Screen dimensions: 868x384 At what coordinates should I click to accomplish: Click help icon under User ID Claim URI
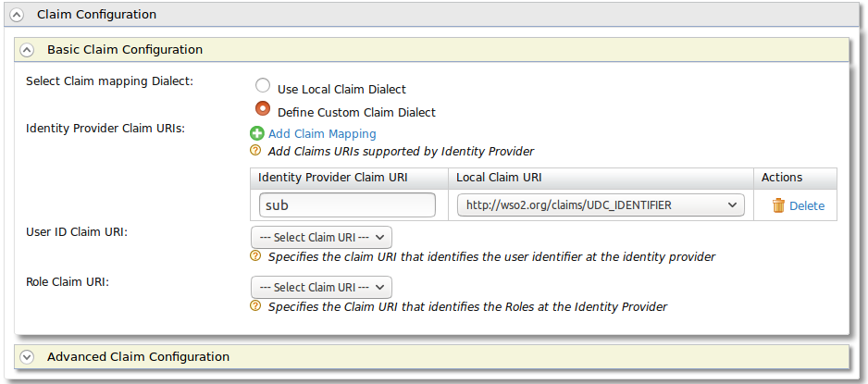click(255, 255)
